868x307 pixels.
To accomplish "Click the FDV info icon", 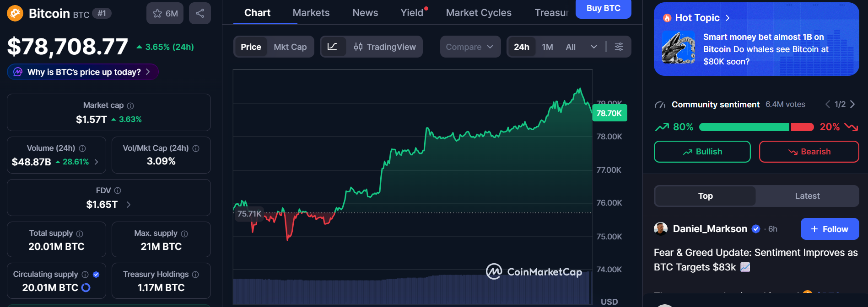I will pyautogui.click(x=118, y=191).
